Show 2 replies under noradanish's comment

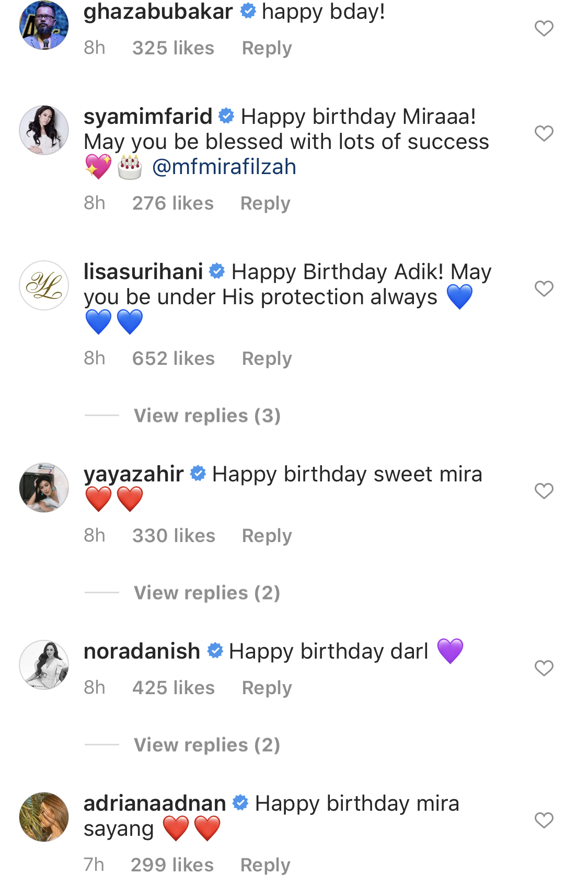point(207,745)
